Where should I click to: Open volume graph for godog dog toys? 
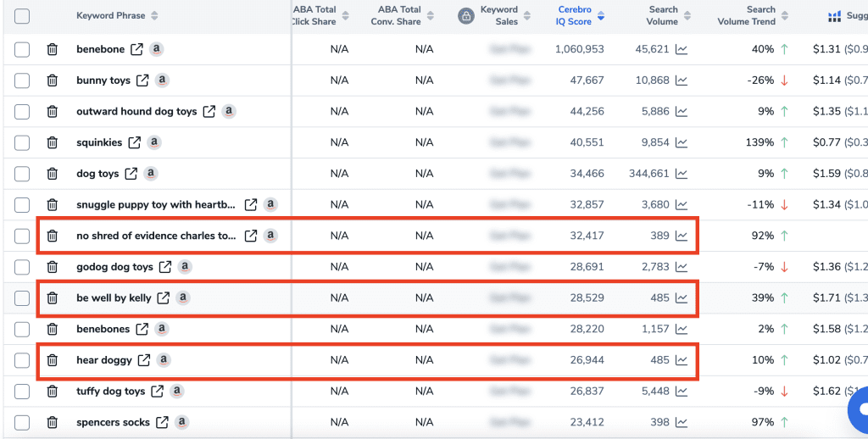(682, 267)
